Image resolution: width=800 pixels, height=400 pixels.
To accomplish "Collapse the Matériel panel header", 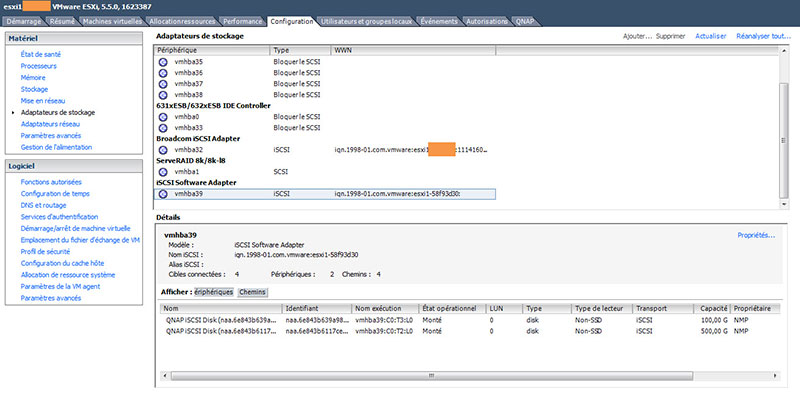I will coord(73,38).
